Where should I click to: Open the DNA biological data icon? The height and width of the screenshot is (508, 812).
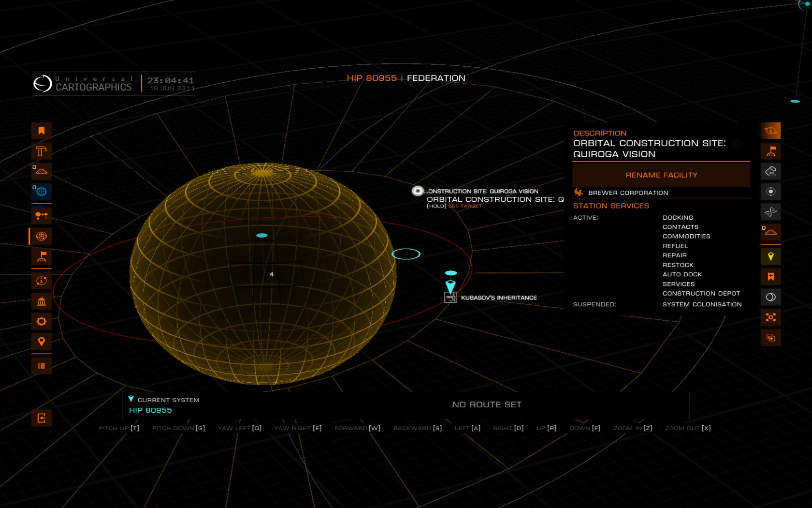tap(771, 212)
